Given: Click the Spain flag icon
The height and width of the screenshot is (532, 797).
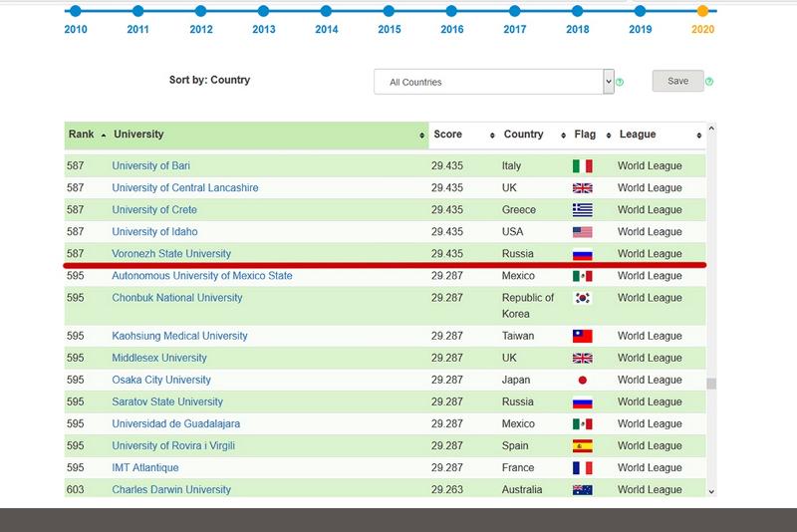Looking at the screenshot, I should click(582, 446).
